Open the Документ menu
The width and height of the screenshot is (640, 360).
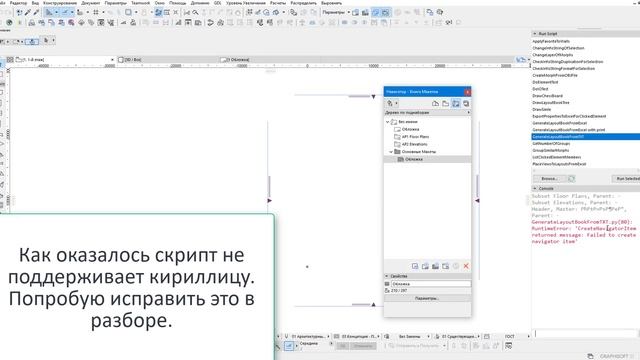[x=91, y=3]
